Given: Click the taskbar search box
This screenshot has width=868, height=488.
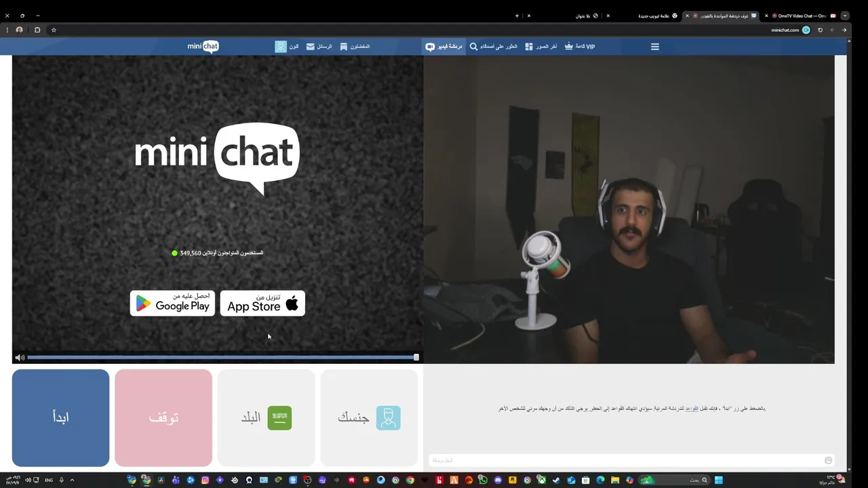Looking at the screenshot, I should [x=674, y=480].
